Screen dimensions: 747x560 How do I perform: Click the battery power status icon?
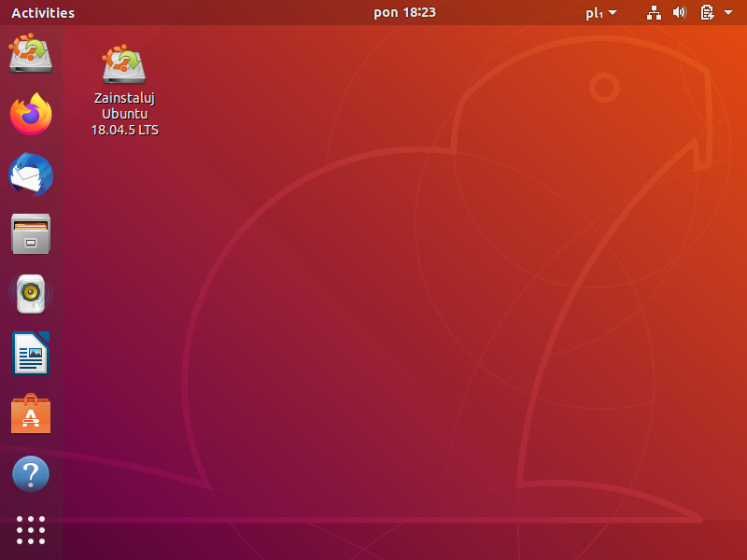[707, 13]
